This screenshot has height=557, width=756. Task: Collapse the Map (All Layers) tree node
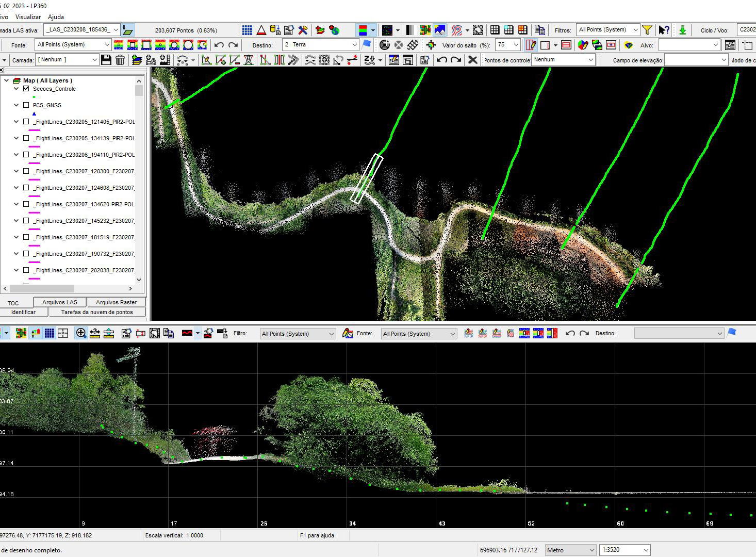coord(7,80)
